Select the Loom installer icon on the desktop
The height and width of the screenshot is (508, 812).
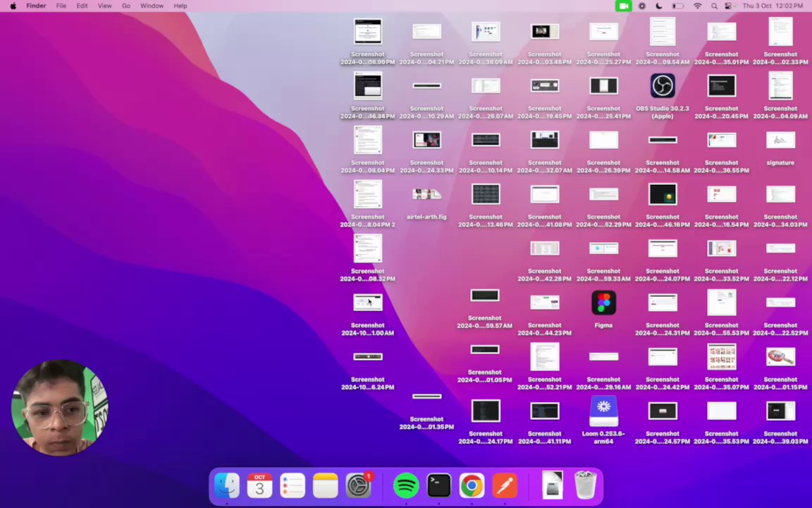tap(603, 410)
